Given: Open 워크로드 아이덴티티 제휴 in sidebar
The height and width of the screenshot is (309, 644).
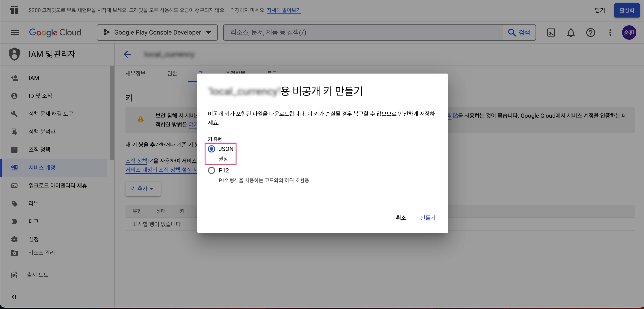Looking at the screenshot, I should [58, 185].
